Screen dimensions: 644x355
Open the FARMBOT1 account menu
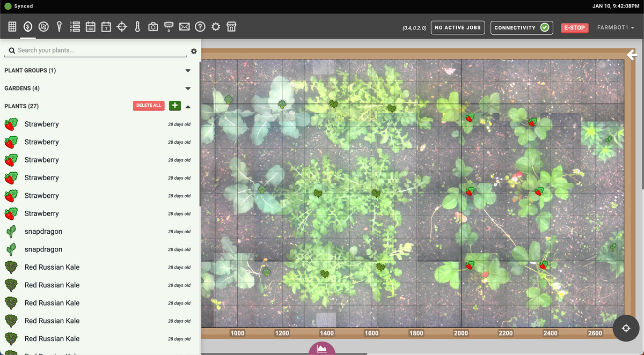pos(615,27)
